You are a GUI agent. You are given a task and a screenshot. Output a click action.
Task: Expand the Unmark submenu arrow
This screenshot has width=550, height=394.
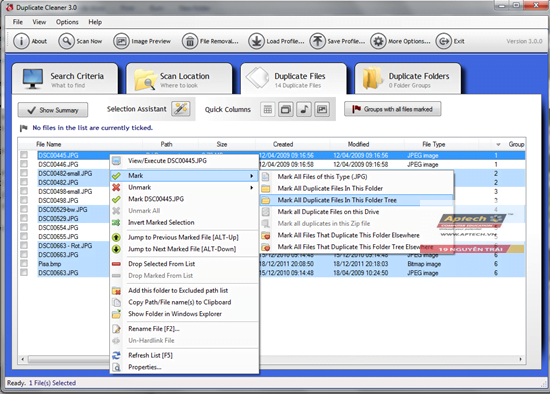click(251, 188)
